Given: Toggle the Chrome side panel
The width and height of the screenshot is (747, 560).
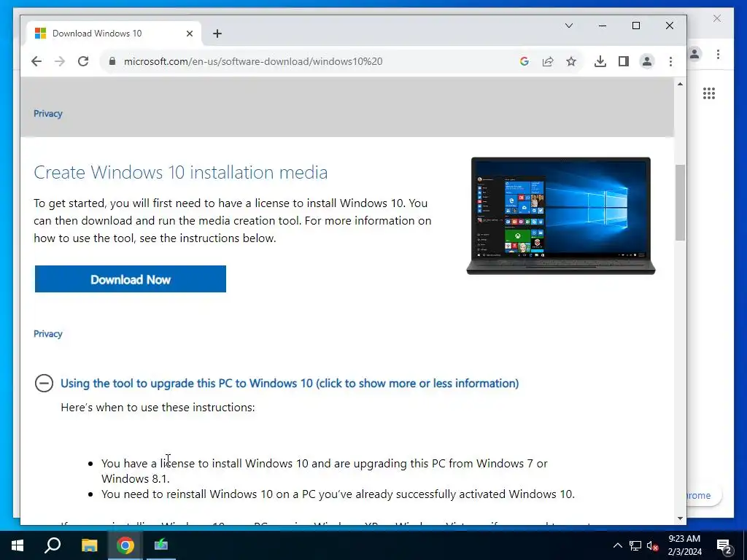Looking at the screenshot, I should pyautogui.click(x=624, y=61).
